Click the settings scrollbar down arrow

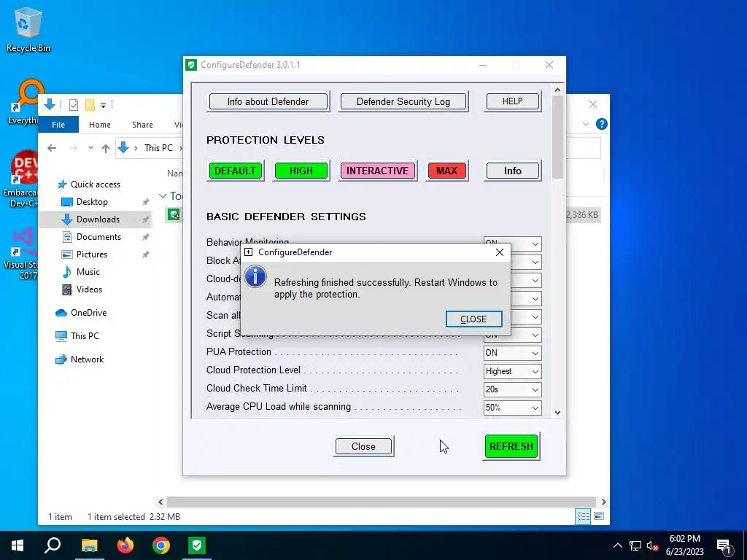(557, 413)
